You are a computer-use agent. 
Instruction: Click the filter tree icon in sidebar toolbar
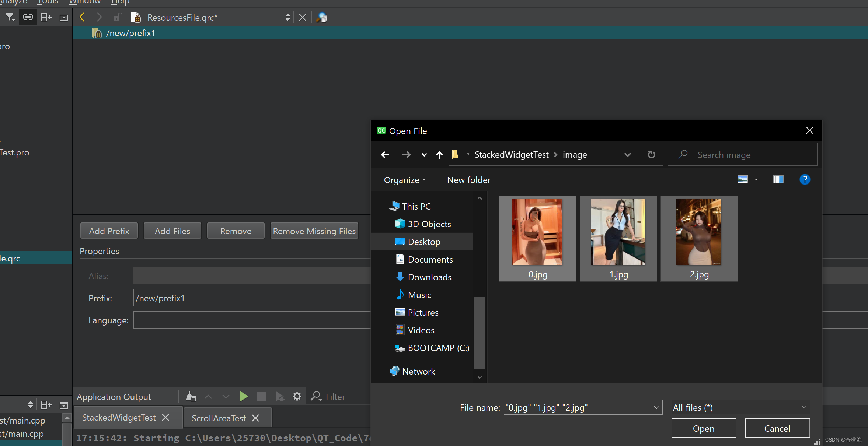click(x=10, y=17)
